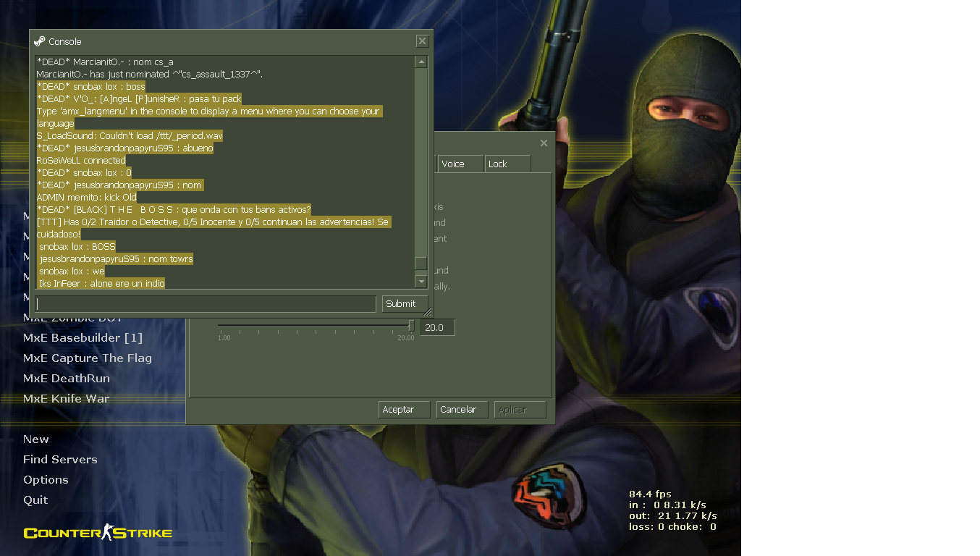Viewport: 980px width, 556px height.
Task: Click the slider handle at 20.00
Action: (x=411, y=326)
